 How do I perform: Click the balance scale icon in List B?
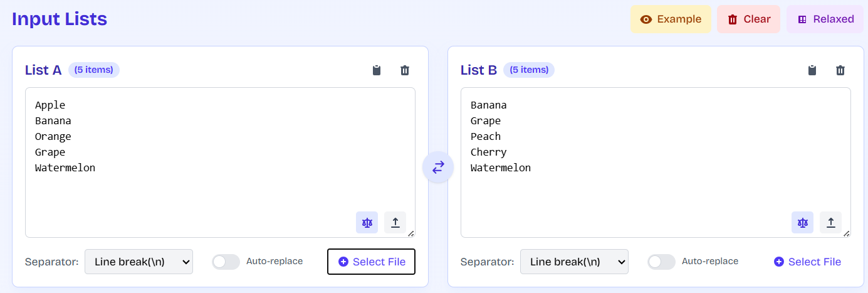(x=802, y=222)
